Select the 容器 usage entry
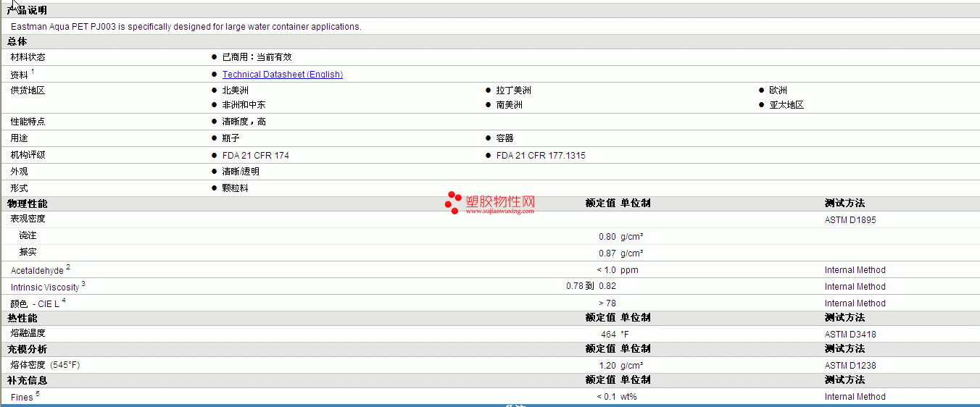 click(504, 138)
